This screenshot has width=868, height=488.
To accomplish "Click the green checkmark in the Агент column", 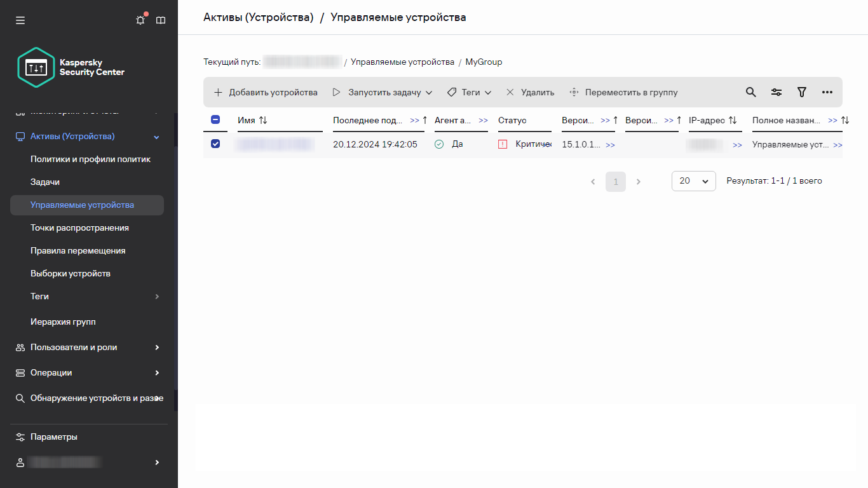I will pyautogui.click(x=439, y=144).
